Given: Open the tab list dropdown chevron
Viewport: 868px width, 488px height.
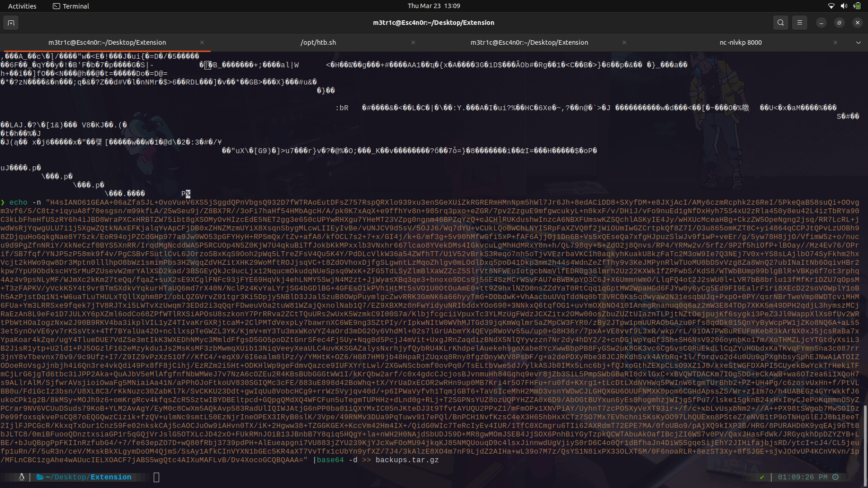Looking at the screenshot, I should 858,42.
